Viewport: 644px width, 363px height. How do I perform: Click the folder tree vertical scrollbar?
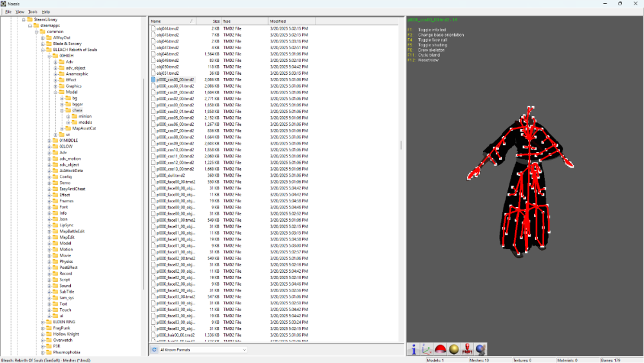pyautogui.click(x=143, y=193)
